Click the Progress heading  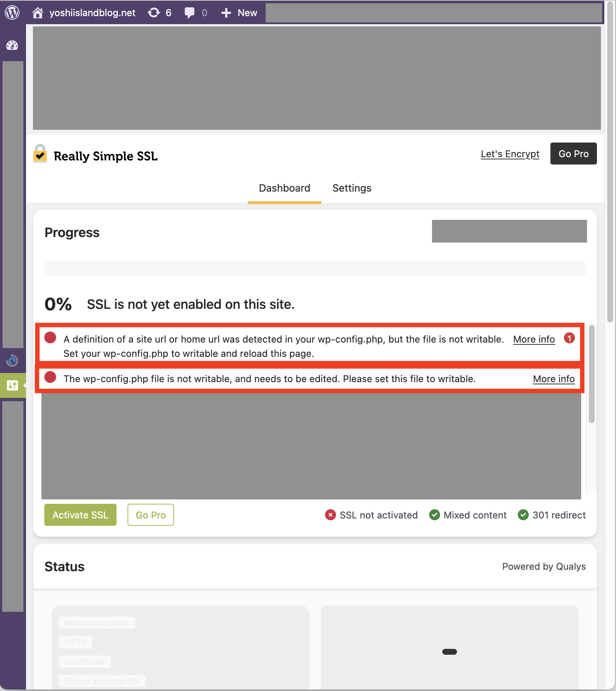72,233
